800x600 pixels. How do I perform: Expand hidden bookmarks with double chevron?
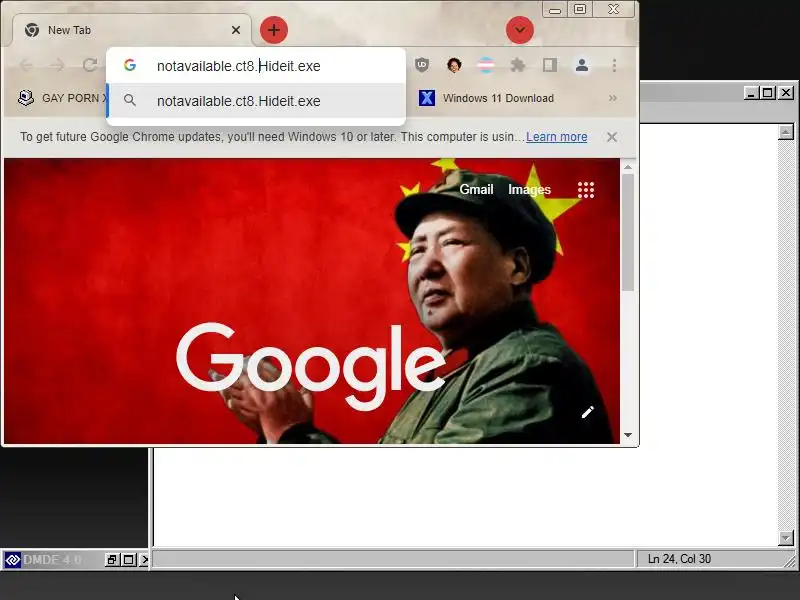[x=613, y=98]
